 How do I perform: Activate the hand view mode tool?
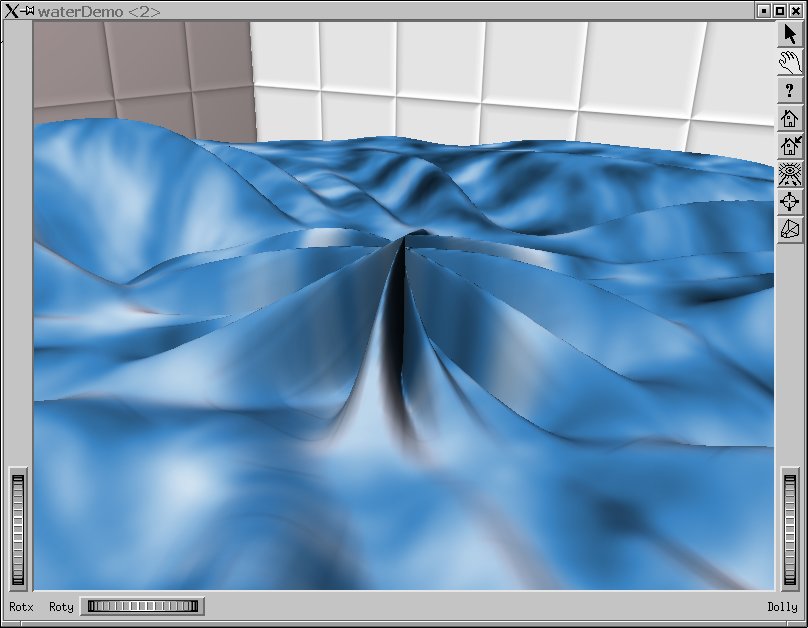coord(789,62)
